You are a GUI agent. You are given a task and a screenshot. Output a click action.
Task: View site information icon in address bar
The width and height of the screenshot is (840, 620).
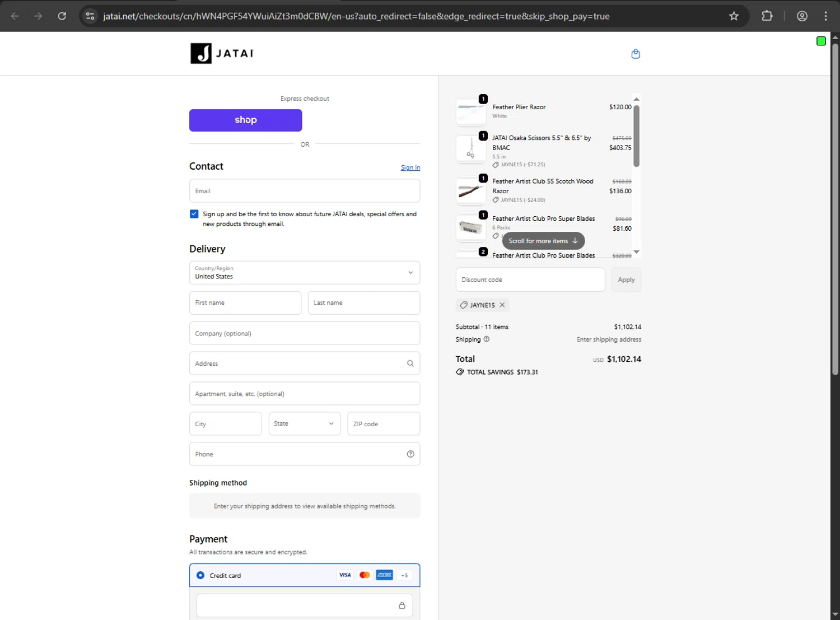tap(90, 16)
